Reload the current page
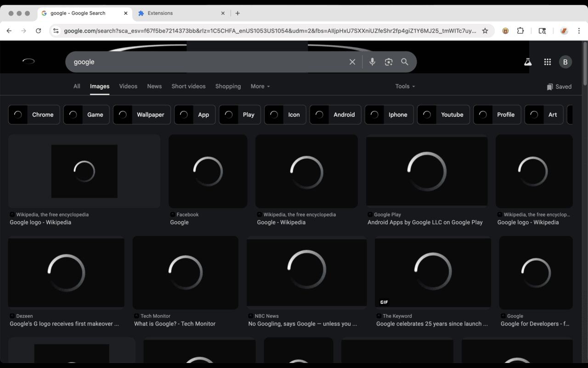The height and width of the screenshot is (368, 588). pos(39,31)
